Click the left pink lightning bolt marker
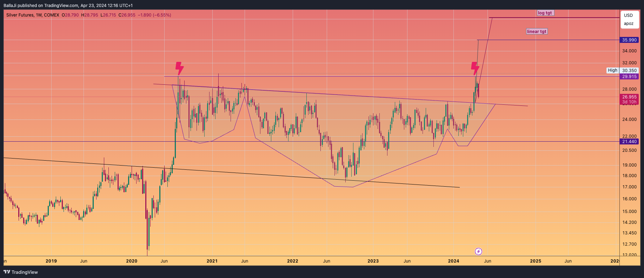This screenshot has width=644, height=278. [x=179, y=69]
